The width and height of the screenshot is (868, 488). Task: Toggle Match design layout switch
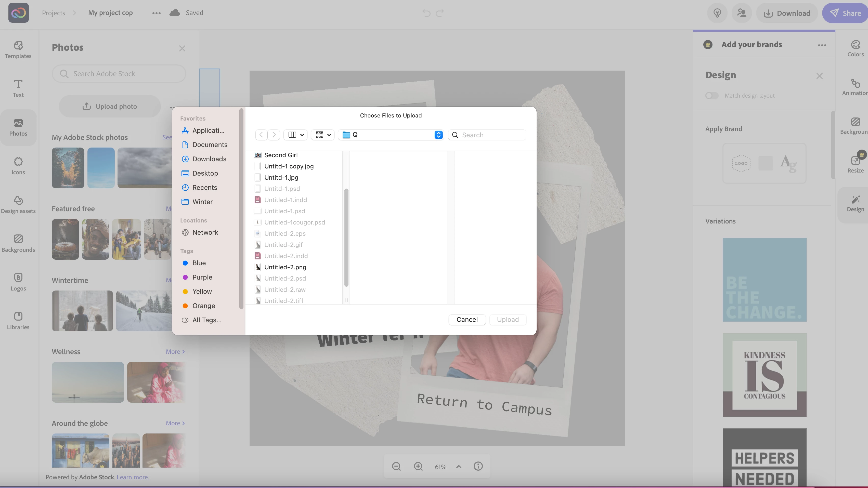[712, 96]
